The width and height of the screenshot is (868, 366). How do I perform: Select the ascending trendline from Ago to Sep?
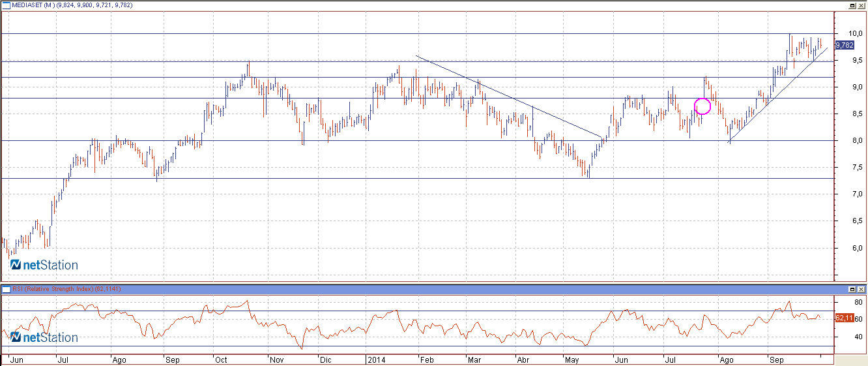click(x=777, y=95)
